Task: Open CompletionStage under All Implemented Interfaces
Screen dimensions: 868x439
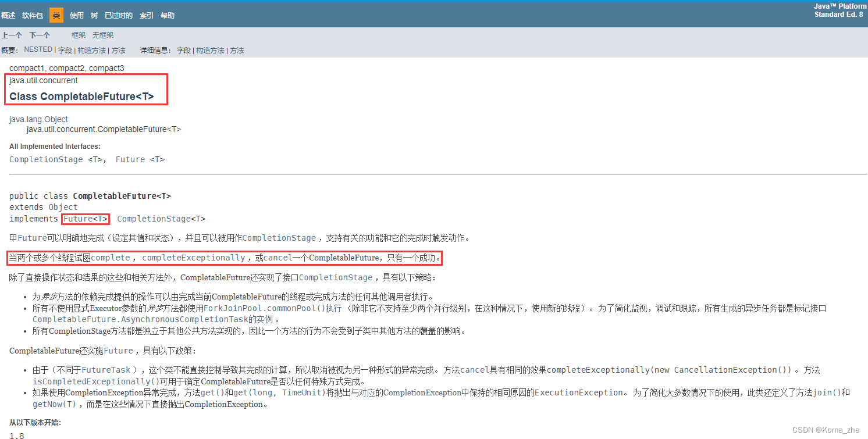Action: pyautogui.click(x=46, y=159)
